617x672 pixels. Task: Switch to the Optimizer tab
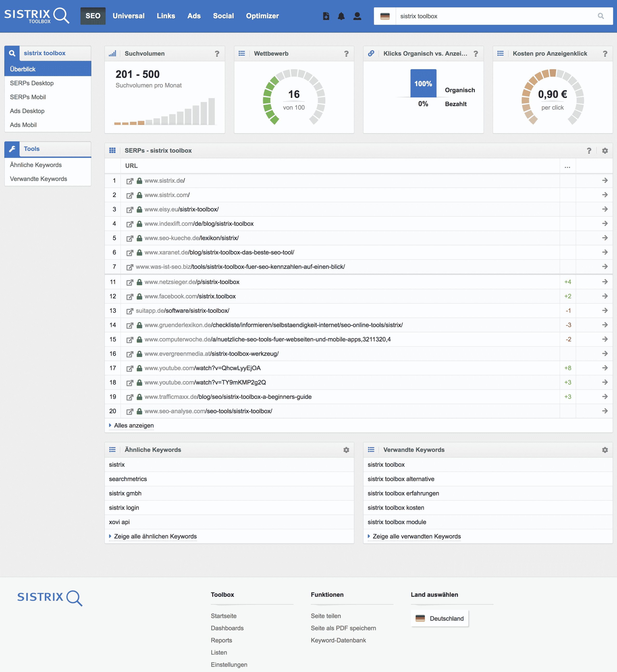[x=262, y=16]
